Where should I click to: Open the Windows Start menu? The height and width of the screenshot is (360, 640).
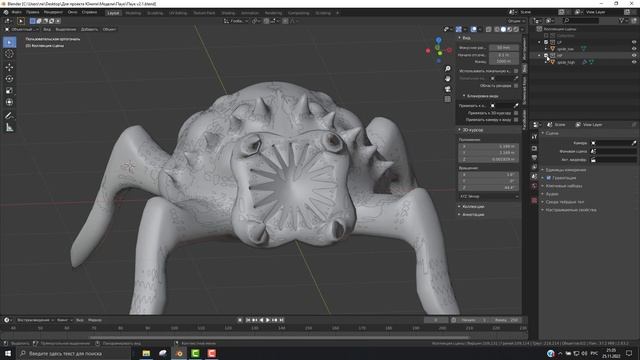click(x=7, y=353)
